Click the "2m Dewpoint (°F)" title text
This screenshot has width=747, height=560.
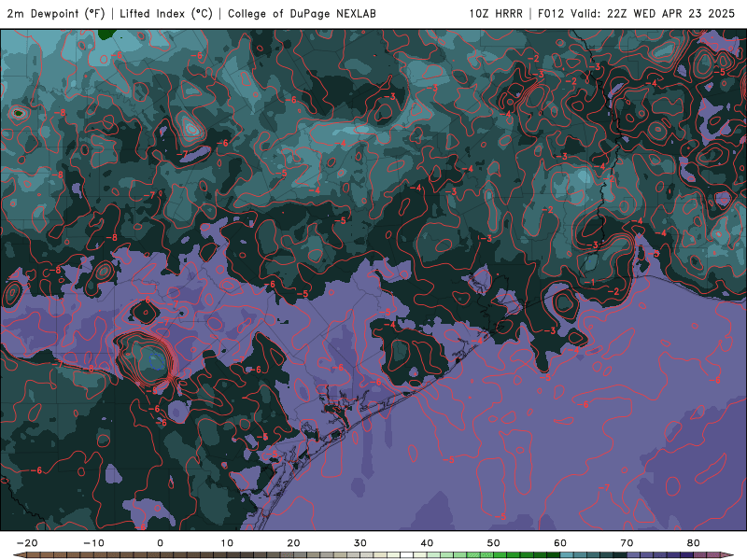(x=55, y=13)
